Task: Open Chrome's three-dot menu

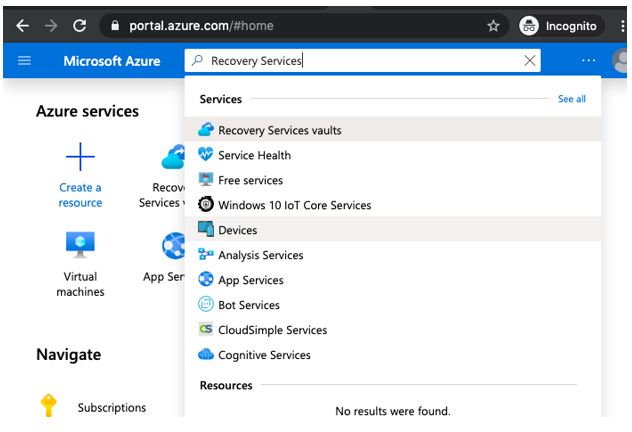Action: (x=622, y=26)
